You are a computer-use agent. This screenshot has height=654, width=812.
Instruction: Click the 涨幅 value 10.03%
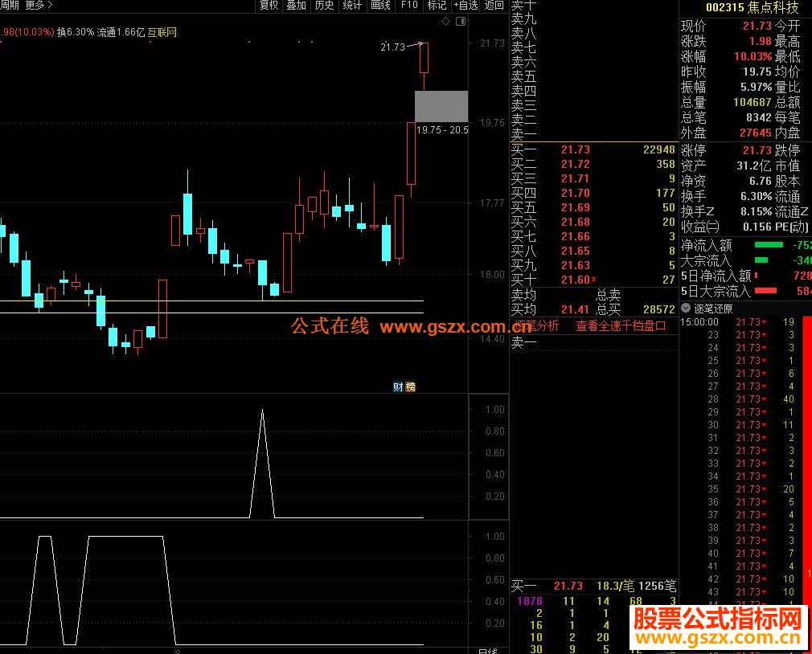[x=753, y=56]
